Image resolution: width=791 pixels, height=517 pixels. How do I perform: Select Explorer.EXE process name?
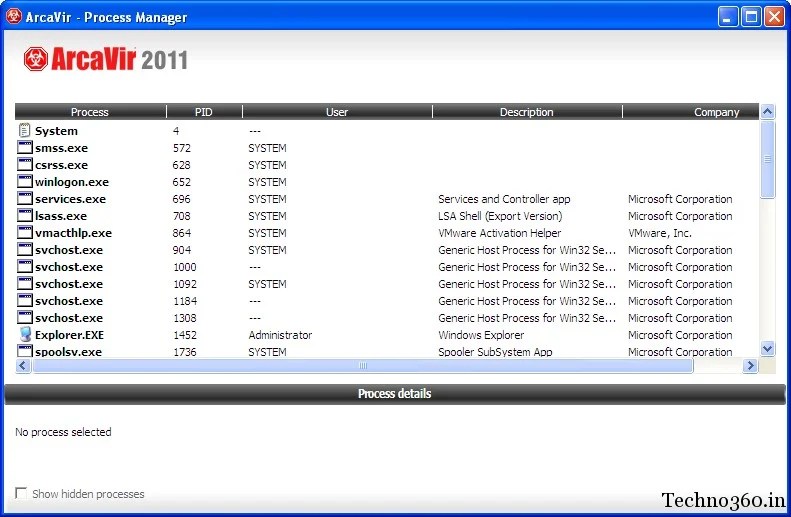(x=70, y=335)
